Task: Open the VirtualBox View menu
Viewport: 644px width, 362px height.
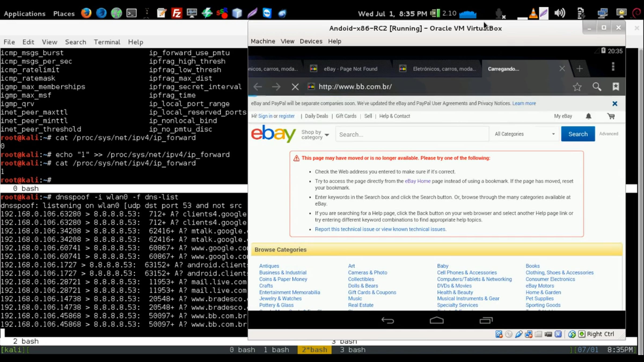Action: point(287,41)
